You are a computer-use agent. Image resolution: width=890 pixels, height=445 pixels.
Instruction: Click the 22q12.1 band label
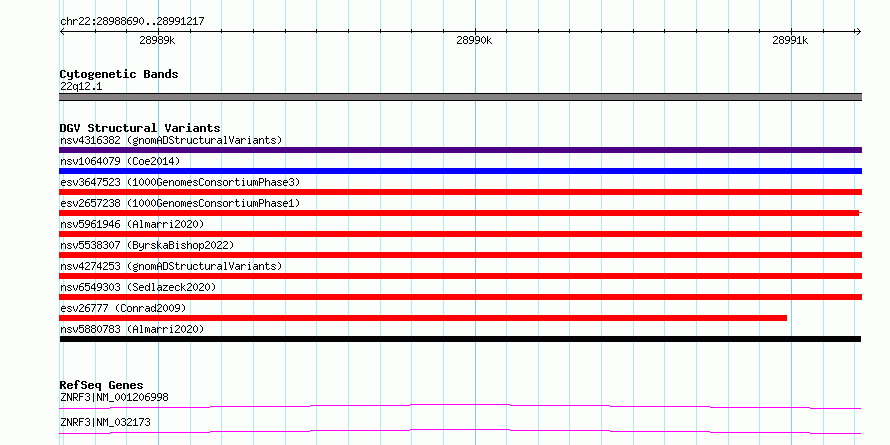pos(81,87)
